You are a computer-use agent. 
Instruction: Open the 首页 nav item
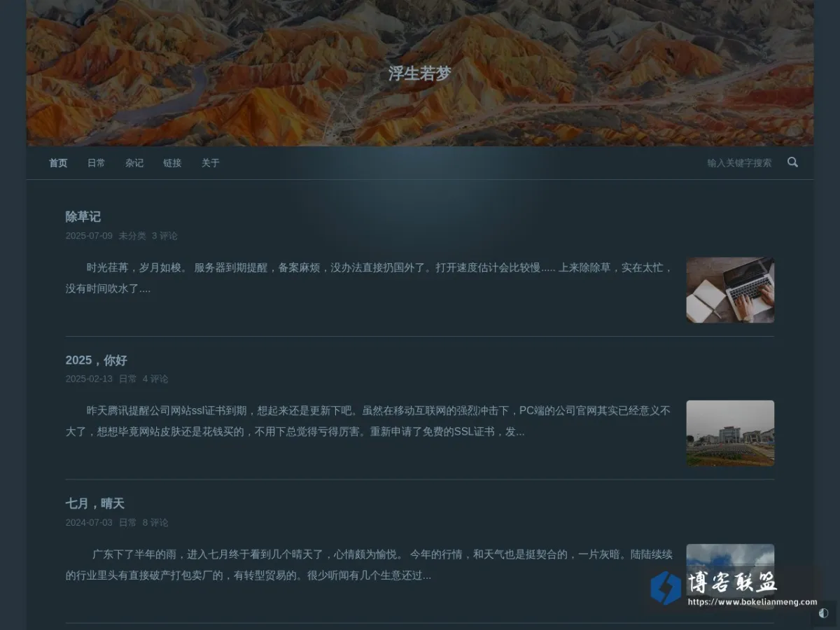[x=58, y=163]
